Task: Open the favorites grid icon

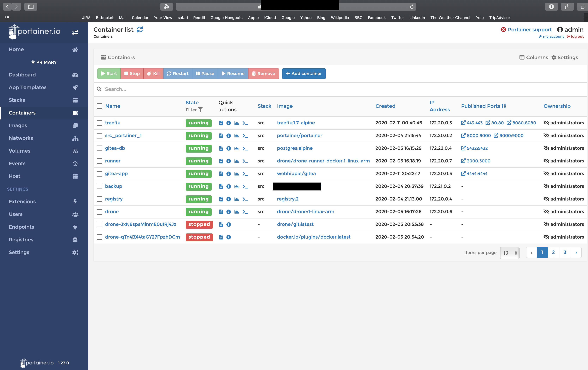Action: (x=8, y=18)
